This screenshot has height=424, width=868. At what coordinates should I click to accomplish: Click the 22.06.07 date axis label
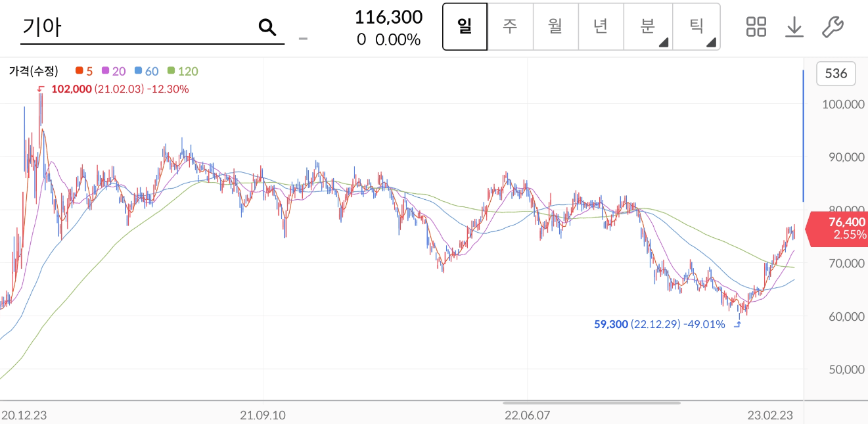click(527, 415)
